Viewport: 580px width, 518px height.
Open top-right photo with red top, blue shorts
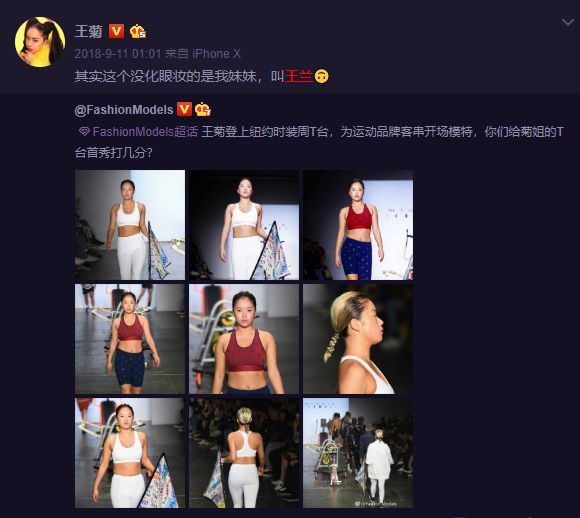[358, 225]
